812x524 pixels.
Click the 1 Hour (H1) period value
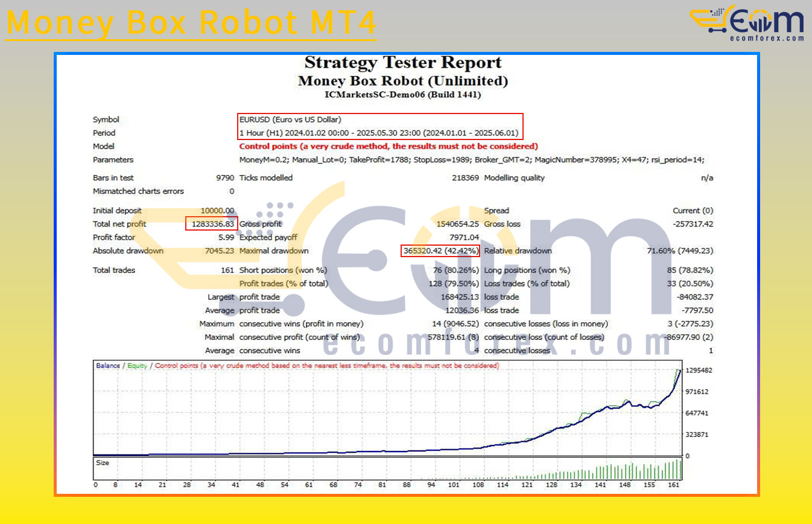point(379,133)
